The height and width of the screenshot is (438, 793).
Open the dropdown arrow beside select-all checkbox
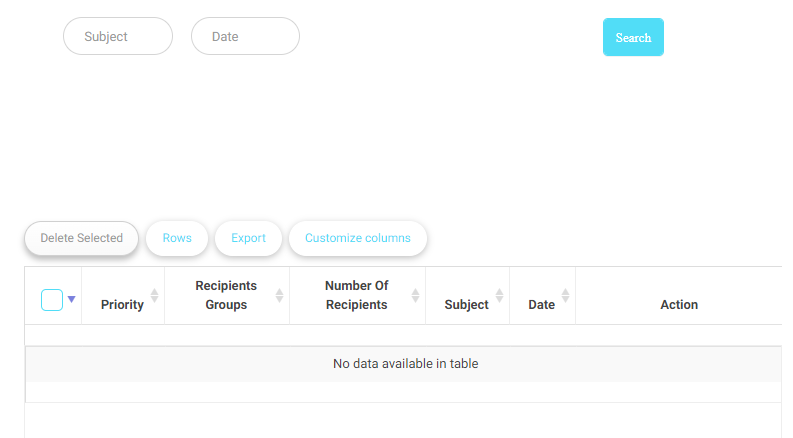(x=71, y=299)
